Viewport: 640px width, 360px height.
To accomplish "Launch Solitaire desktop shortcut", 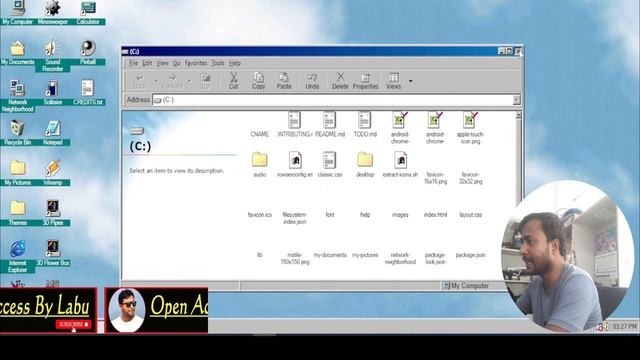I will [x=53, y=93].
